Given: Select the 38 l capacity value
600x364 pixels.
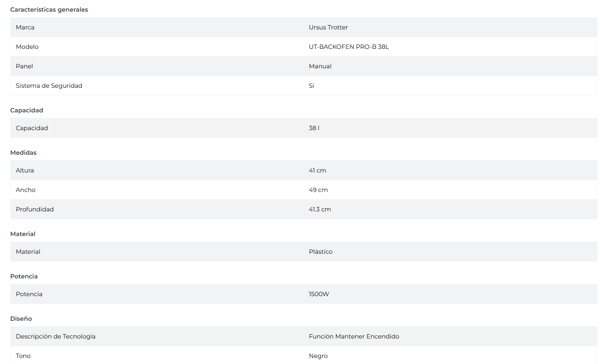Looking at the screenshot, I should tap(314, 128).
